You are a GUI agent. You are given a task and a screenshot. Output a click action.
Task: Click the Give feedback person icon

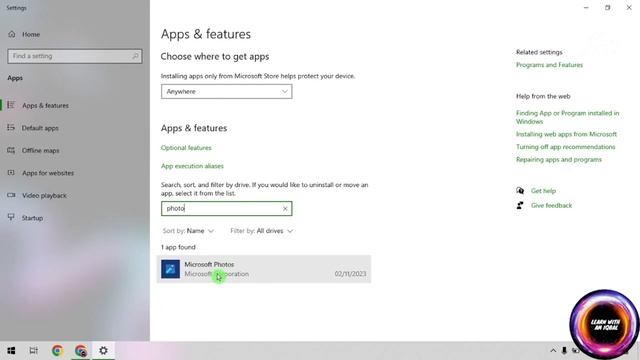[x=520, y=205]
